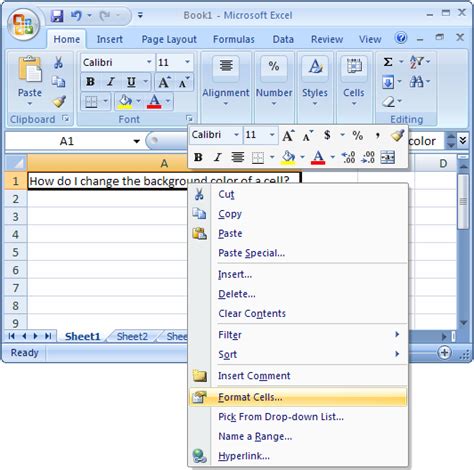Choose Hyperlink... in context menu
474x470 pixels.
tap(298, 456)
